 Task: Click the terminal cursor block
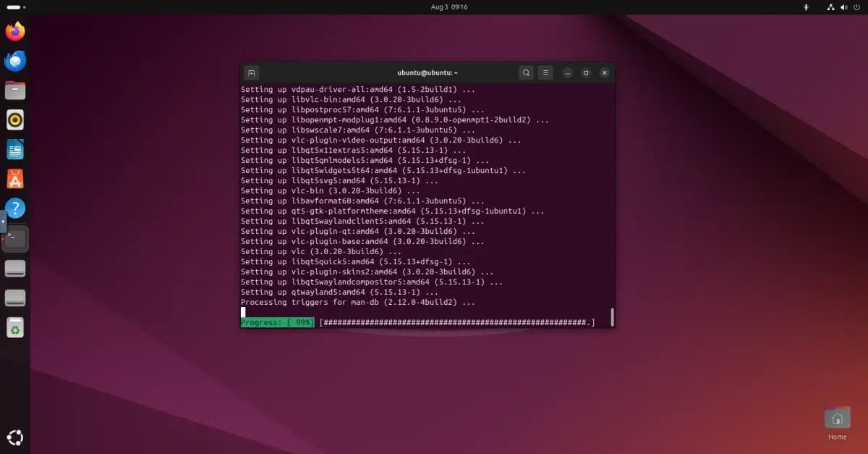pyautogui.click(x=243, y=312)
